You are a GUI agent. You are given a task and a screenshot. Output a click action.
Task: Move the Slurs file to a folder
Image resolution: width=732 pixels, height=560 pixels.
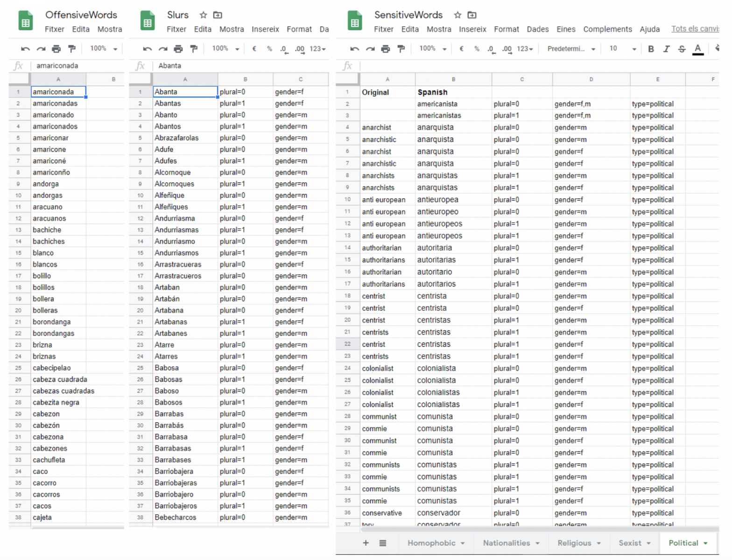click(x=218, y=15)
